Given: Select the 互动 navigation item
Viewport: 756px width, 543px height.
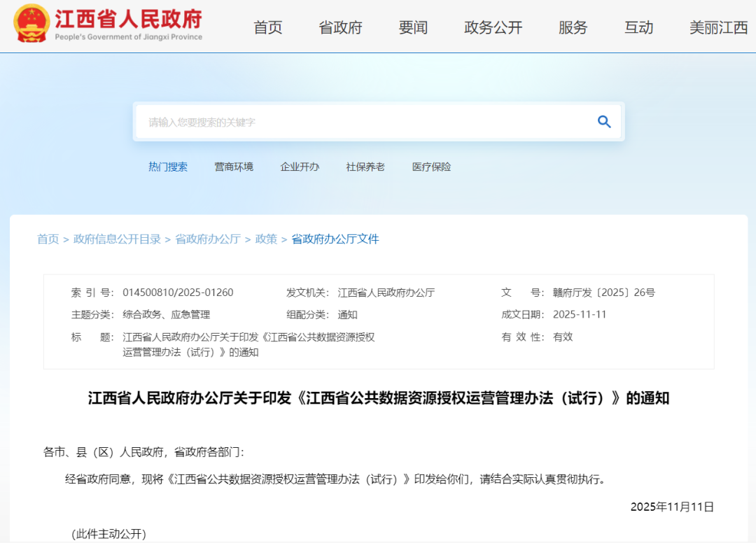Looking at the screenshot, I should [638, 27].
